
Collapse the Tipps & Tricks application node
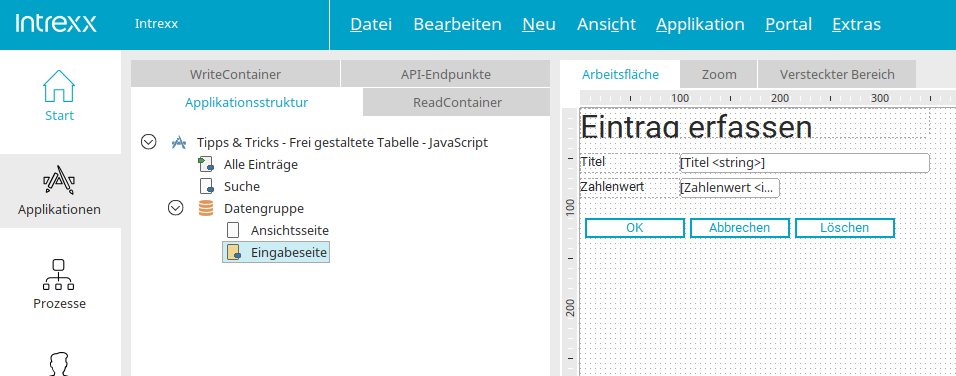(x=148, y=143)
